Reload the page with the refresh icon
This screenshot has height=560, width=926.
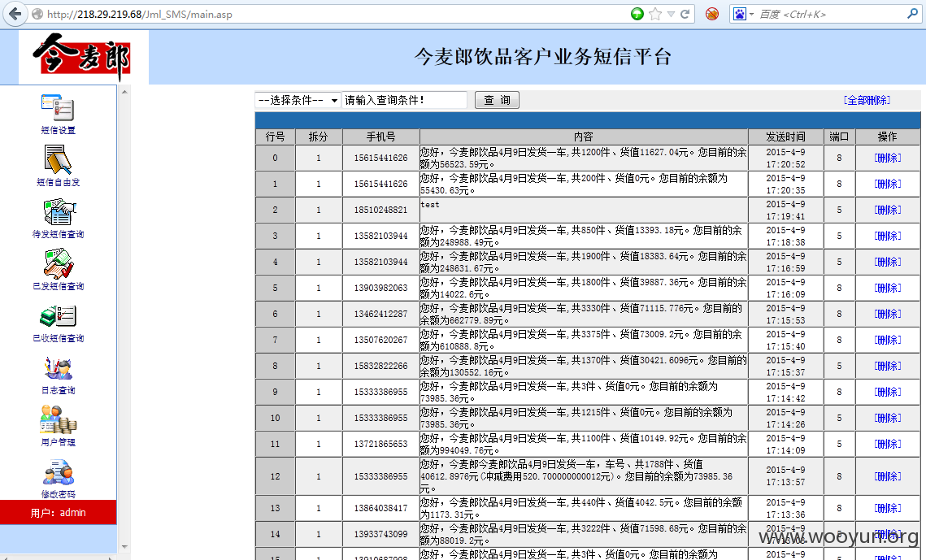click(685, 14)
